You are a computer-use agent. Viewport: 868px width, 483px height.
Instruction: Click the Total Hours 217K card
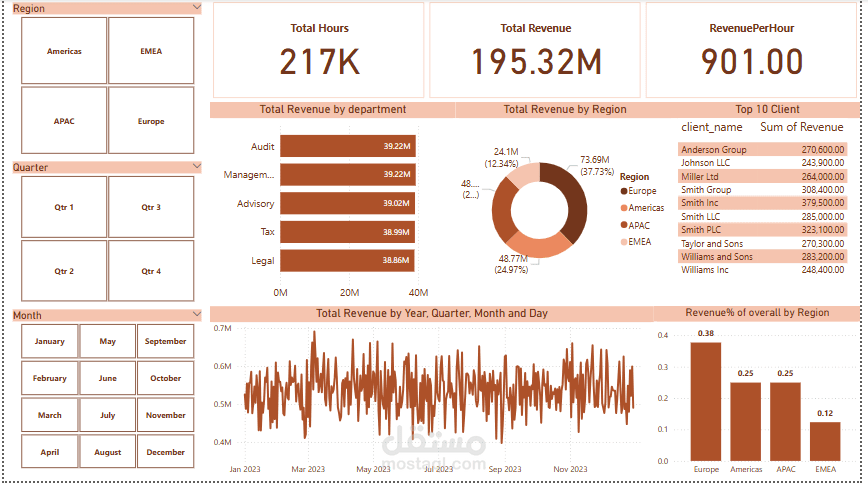coord(318,50)
